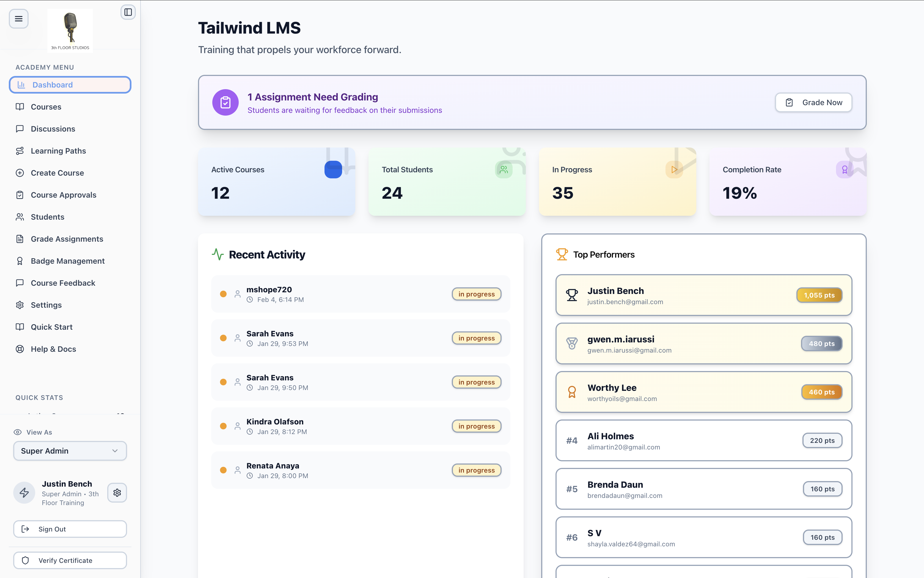Click the Grade Assignments document icon
Screen dimensions: 924x578
(20, 239)
